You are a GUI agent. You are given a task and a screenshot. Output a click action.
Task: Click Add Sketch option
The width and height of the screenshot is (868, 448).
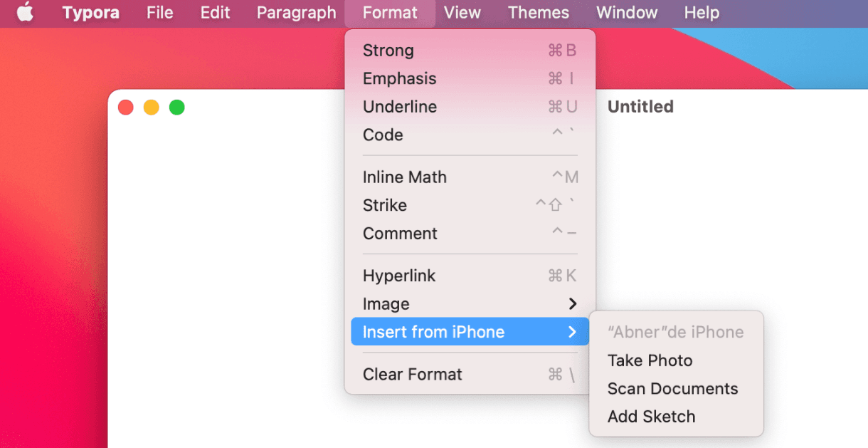[x=651, y=417]
